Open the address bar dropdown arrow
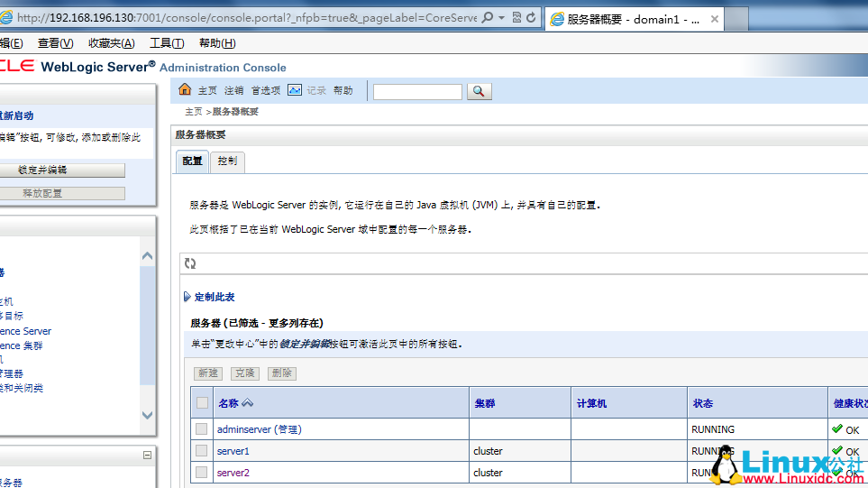The image size is (868, 488). coord(501,18)
